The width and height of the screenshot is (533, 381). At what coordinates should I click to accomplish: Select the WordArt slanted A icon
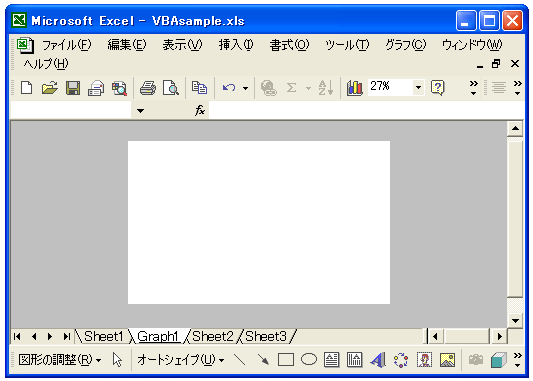click(x=378, y=360)
